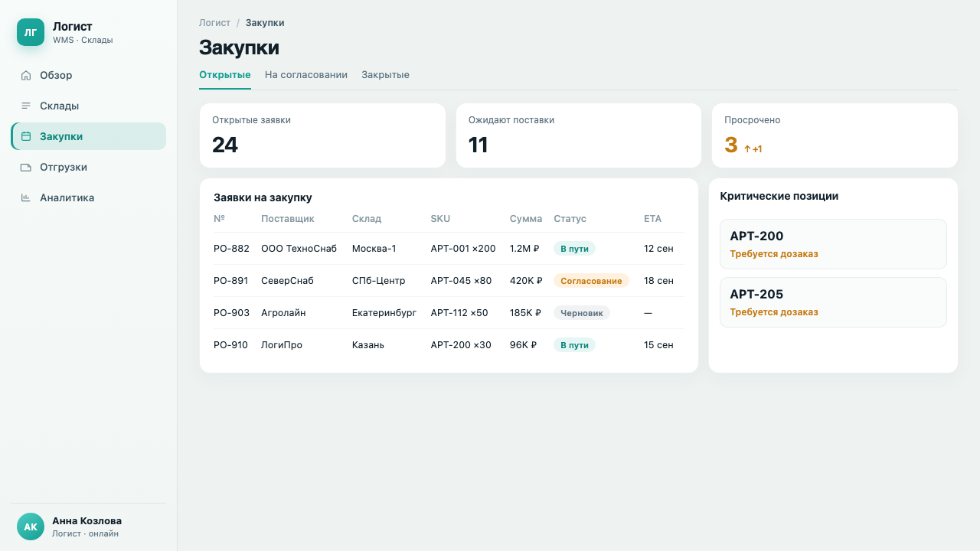Click the Закупки calendar icon in sidebar
980x551 pixels.
(x=26, y=136)
